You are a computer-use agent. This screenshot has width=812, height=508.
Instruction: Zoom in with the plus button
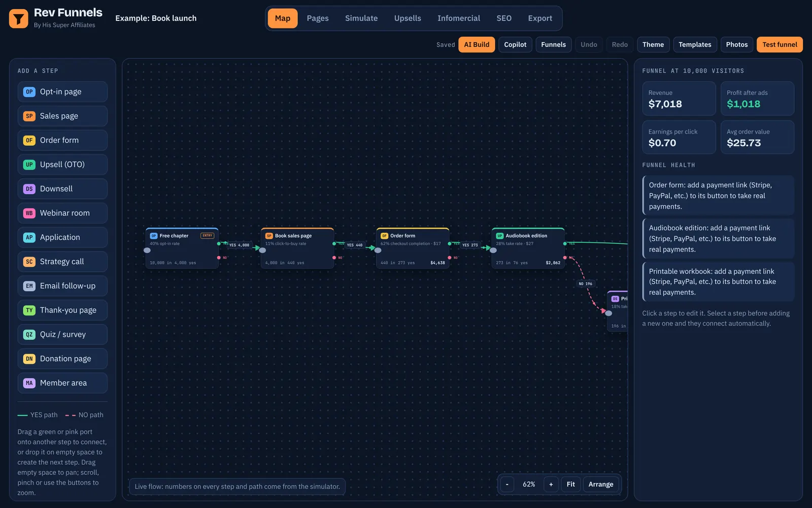(551, 484)
